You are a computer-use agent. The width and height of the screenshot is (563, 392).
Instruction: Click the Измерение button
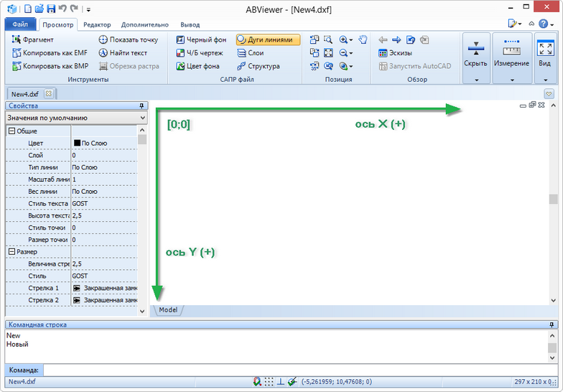pyautogui.click(x=511, y=56)
